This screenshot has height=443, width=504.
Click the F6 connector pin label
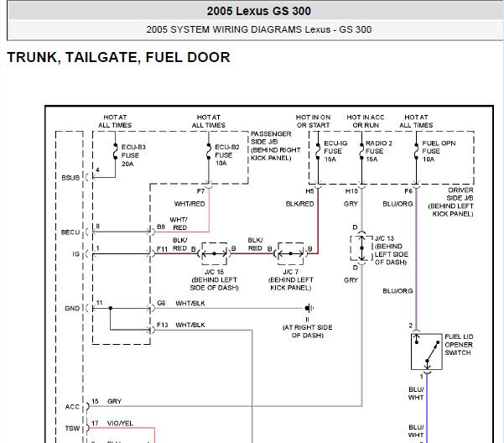tap(408, 191)
